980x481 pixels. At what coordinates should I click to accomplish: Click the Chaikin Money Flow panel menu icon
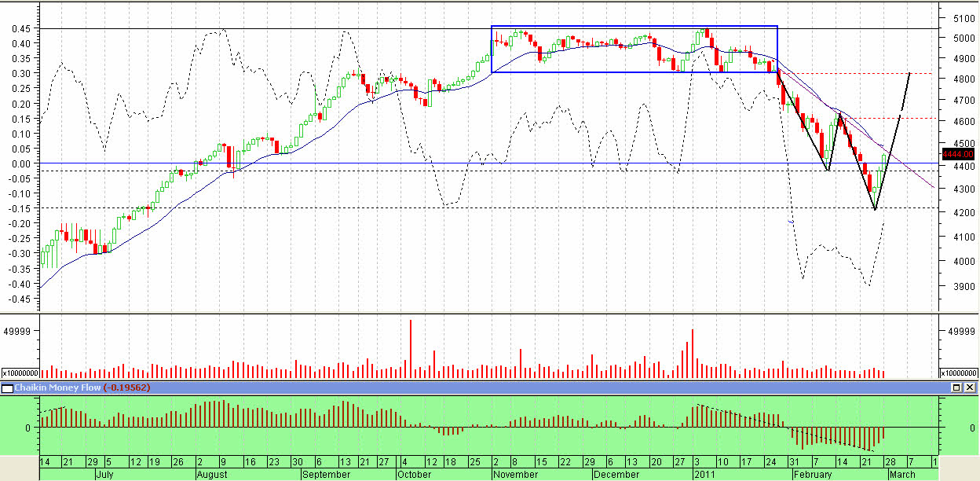(x=7, y=388)
